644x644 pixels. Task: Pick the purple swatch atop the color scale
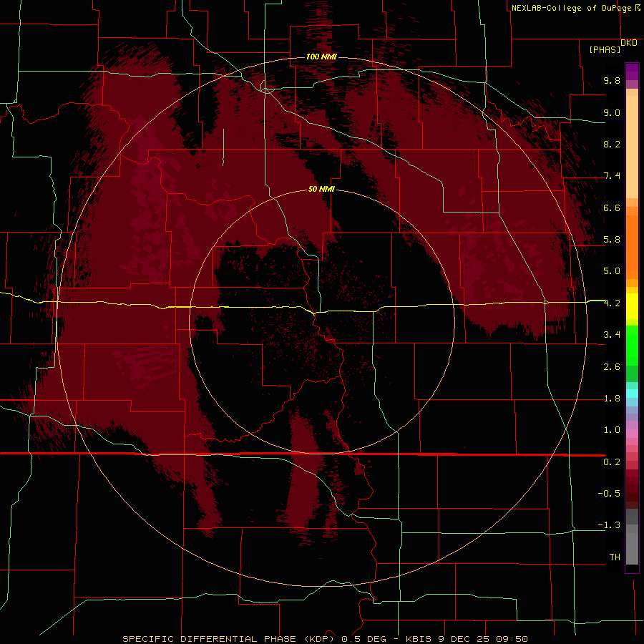[632, 72]
